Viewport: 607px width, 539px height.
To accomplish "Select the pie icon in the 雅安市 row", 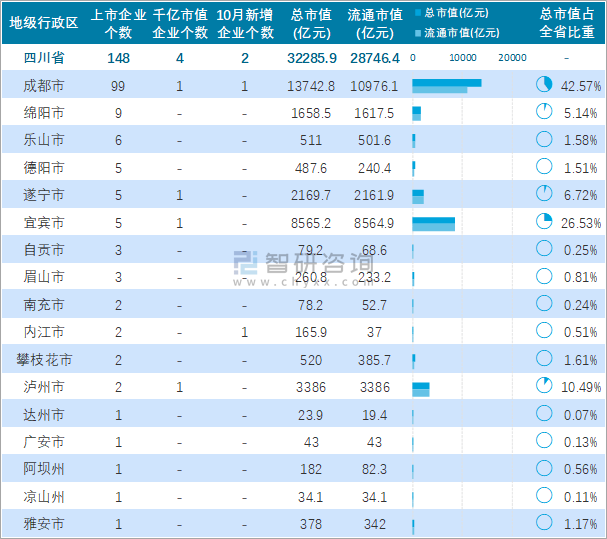I will (544, 522).
